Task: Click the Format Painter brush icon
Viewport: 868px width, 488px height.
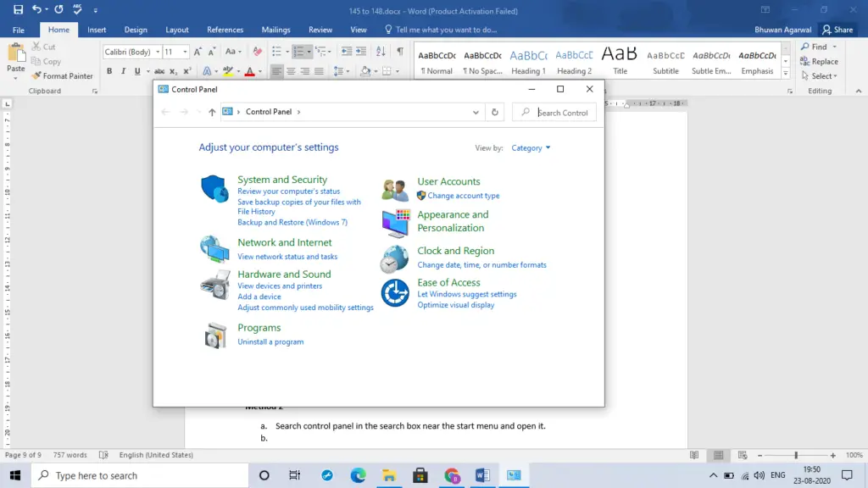Action: tap(36, 75)
